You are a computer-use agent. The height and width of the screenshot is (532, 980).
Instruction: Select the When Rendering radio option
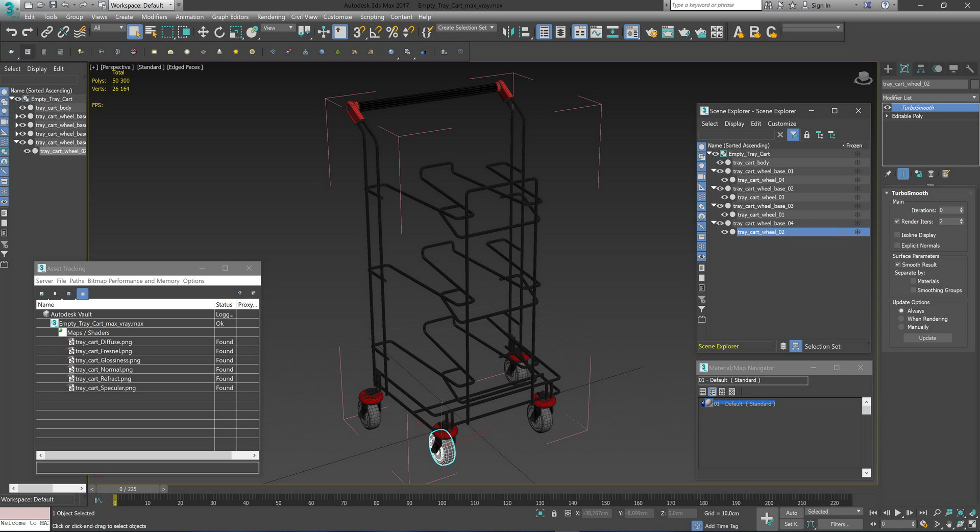click(x=901, y=319)
